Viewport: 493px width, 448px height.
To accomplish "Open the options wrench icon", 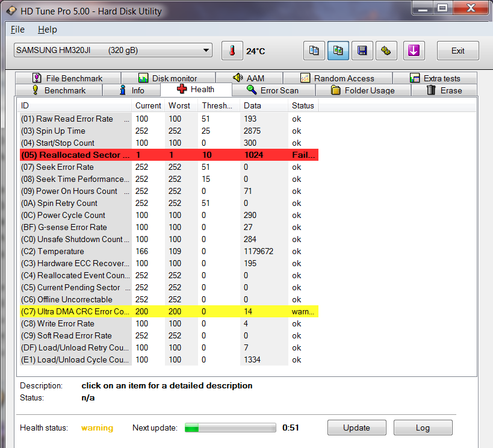I will click(x=386, y=51).
